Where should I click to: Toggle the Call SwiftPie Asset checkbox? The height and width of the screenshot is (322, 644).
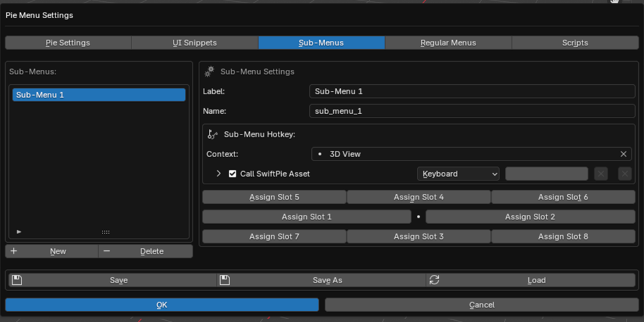[233, 174]
